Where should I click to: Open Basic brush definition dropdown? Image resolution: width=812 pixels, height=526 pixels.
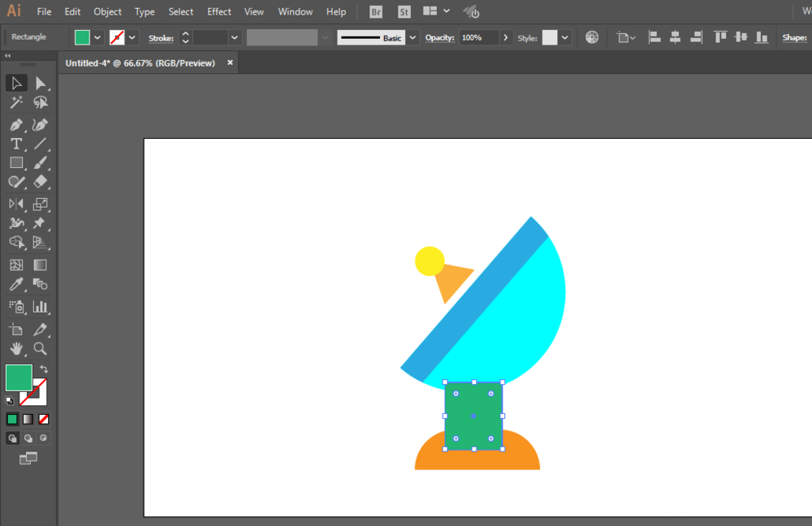[412, 38]
